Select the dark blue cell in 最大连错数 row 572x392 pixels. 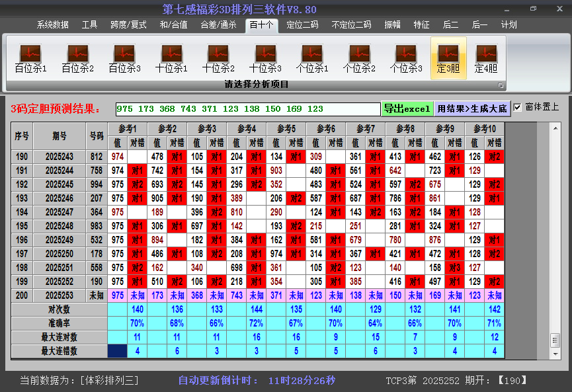118,351
